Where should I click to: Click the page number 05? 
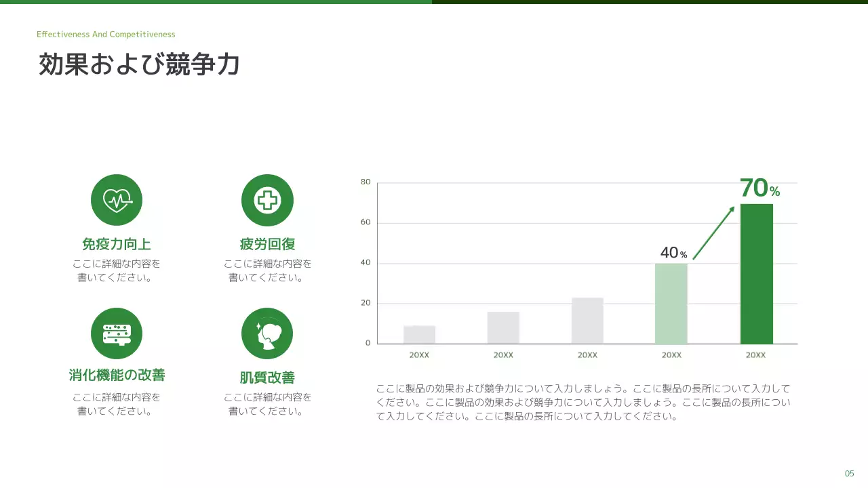pyautogui.click(x=849, y=473)
